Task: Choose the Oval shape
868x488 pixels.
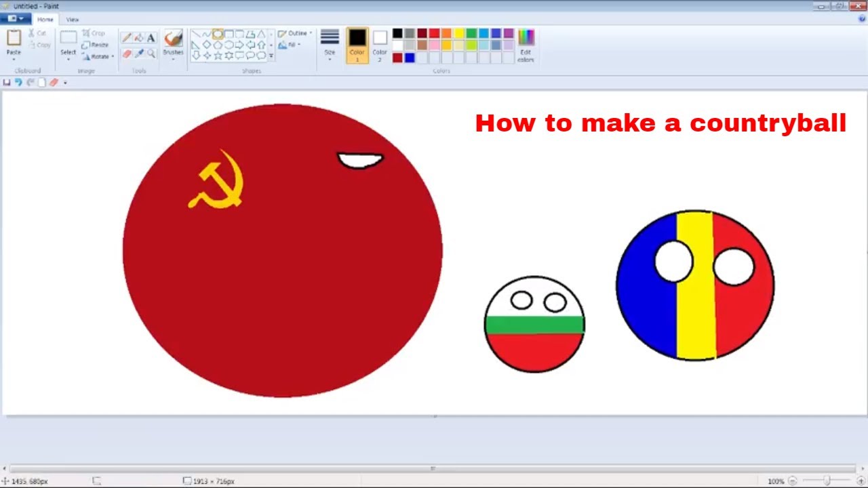Action: tap(218, 34)
